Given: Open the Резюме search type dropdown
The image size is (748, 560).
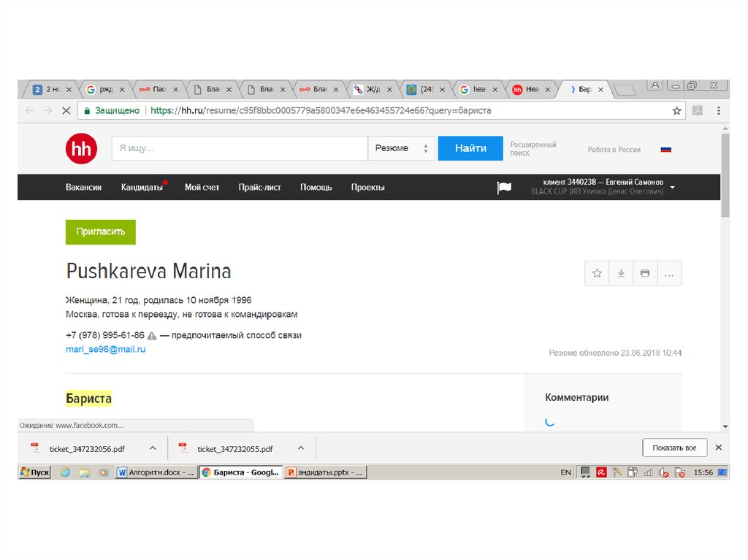Looking at the screenshot, I should 401,148.
